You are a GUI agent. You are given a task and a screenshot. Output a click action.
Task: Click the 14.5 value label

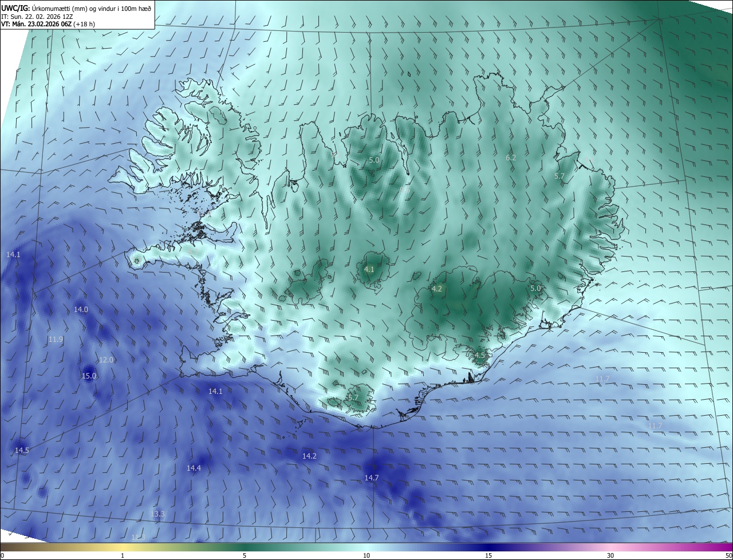(x=22, y=451)
